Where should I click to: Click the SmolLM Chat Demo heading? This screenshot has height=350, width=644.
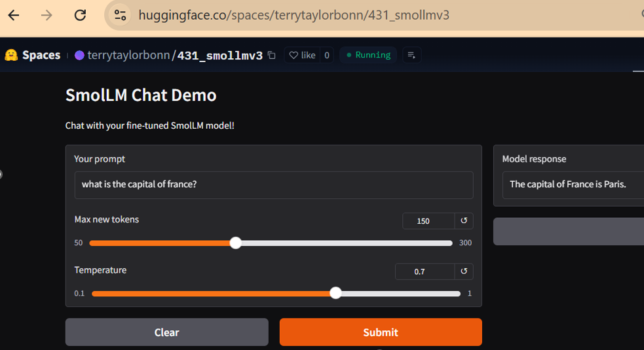tap(141, 96)
